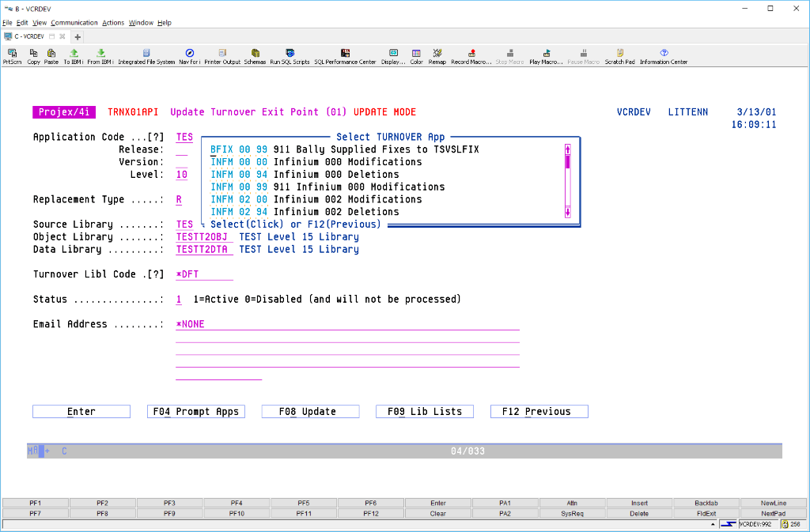
Task: Click the Application Code input field
Action: [184, 138]
